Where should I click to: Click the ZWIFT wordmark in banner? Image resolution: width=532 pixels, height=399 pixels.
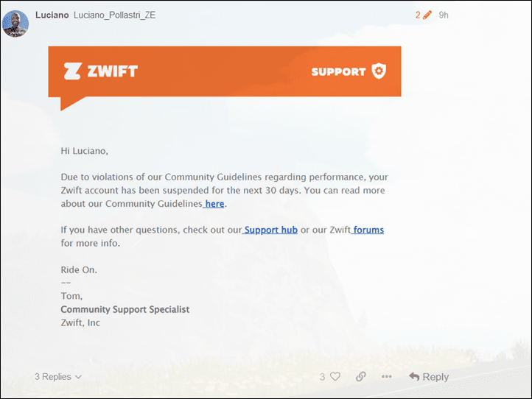(x=113, y=71)
